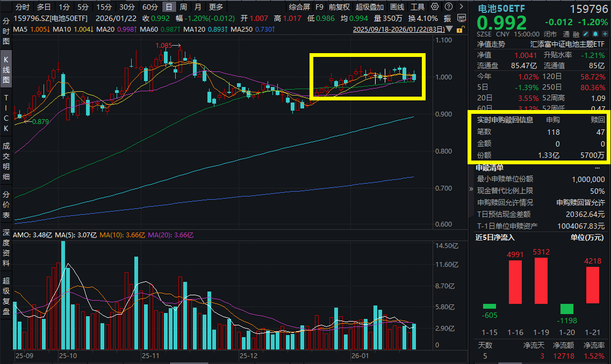Toggle 前复权 price adjustment mode

[x=339, y=6]
